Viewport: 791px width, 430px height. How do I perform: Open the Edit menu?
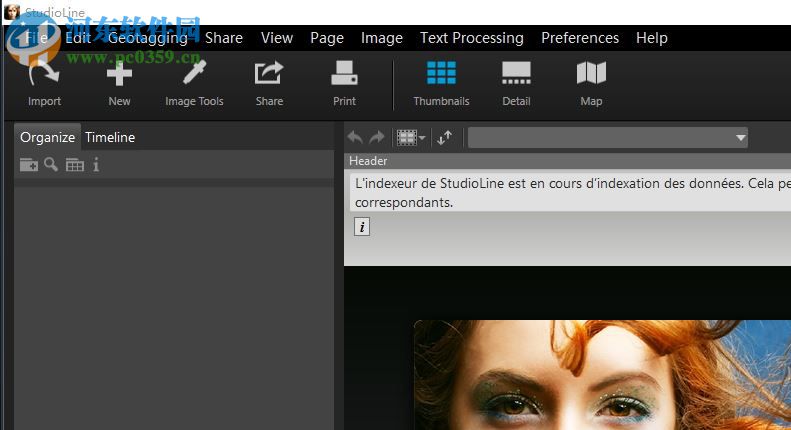[x=78, y=38]
